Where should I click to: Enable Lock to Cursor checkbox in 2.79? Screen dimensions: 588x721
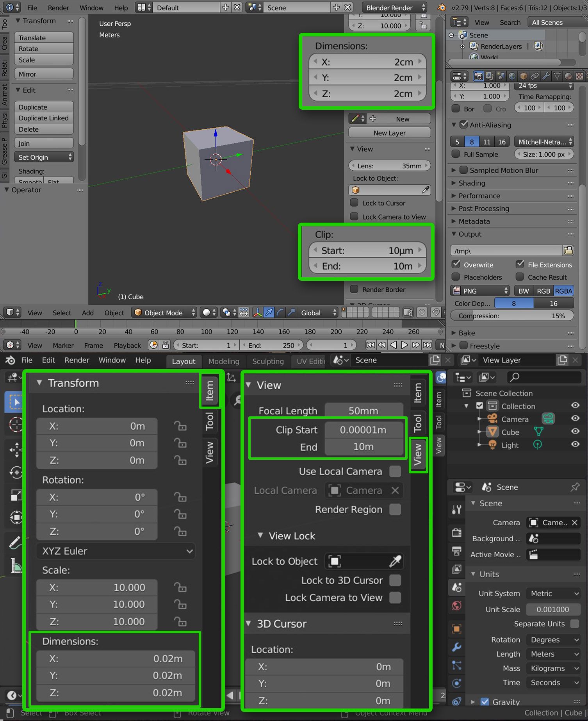tap(354, 203)
